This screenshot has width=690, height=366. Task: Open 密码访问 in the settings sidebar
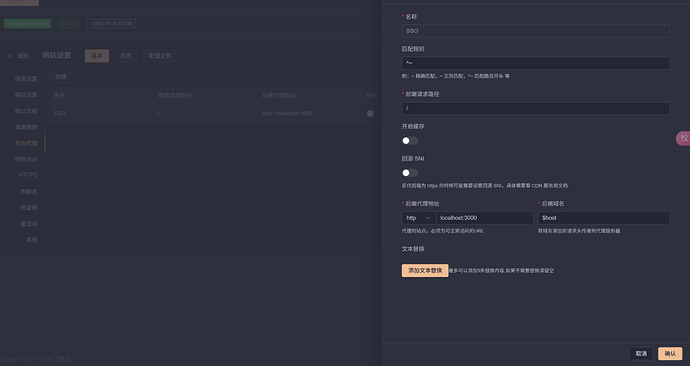26,159
